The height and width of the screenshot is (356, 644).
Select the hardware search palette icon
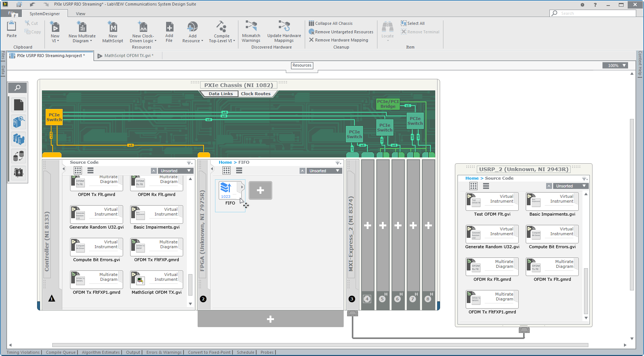19,122
